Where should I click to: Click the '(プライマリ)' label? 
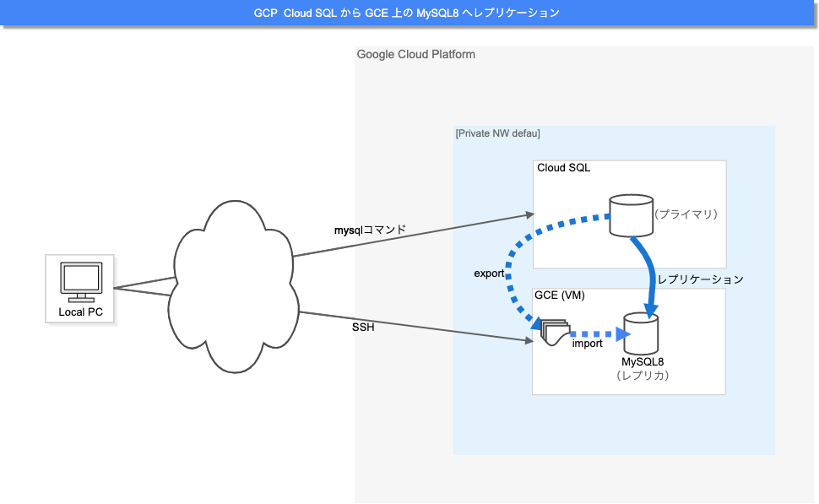pos(686,214)
